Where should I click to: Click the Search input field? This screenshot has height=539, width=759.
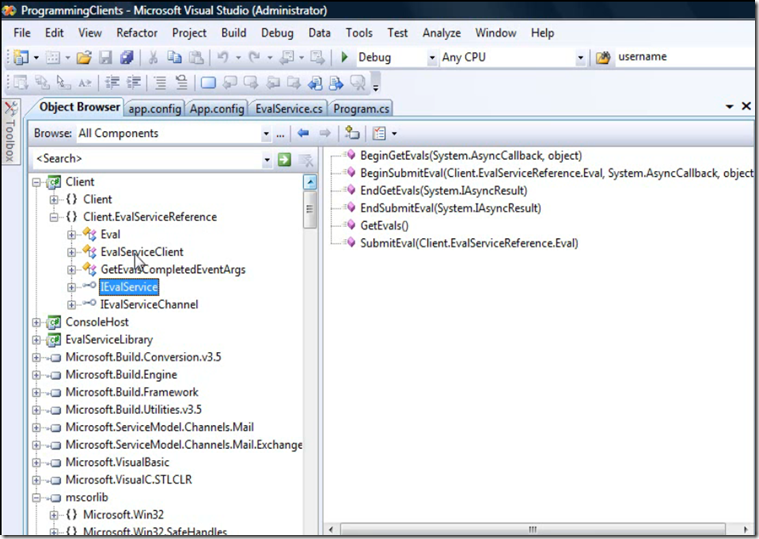[x=148, y=159]
